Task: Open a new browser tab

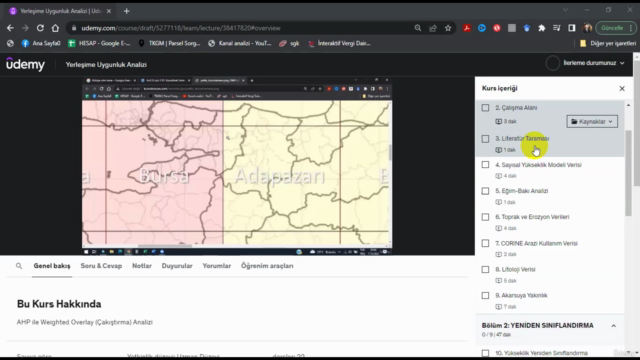Action: pos(127,11)
